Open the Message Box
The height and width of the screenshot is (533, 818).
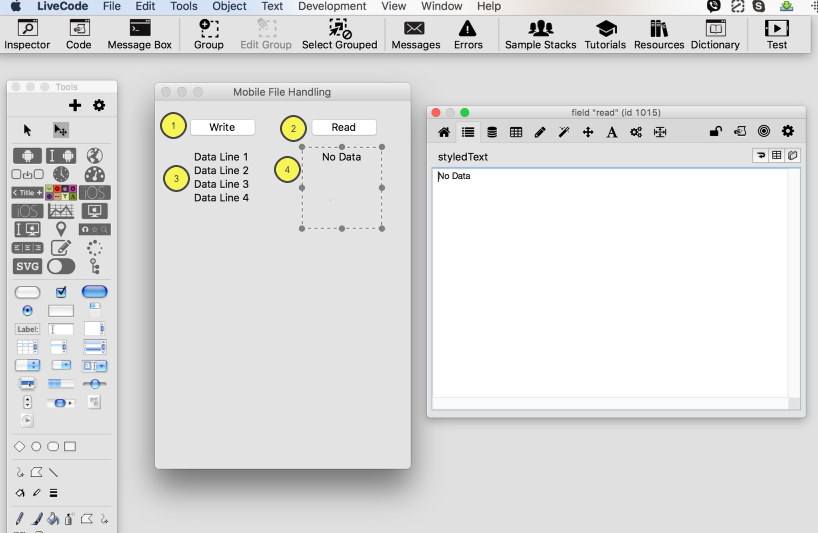pos(139,34)
